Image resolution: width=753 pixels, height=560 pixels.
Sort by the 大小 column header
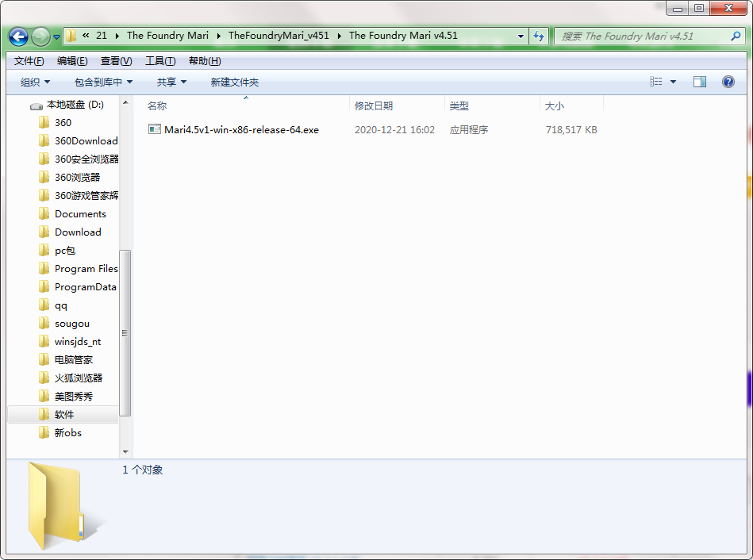pyautogui.click(x=554, y=105)
